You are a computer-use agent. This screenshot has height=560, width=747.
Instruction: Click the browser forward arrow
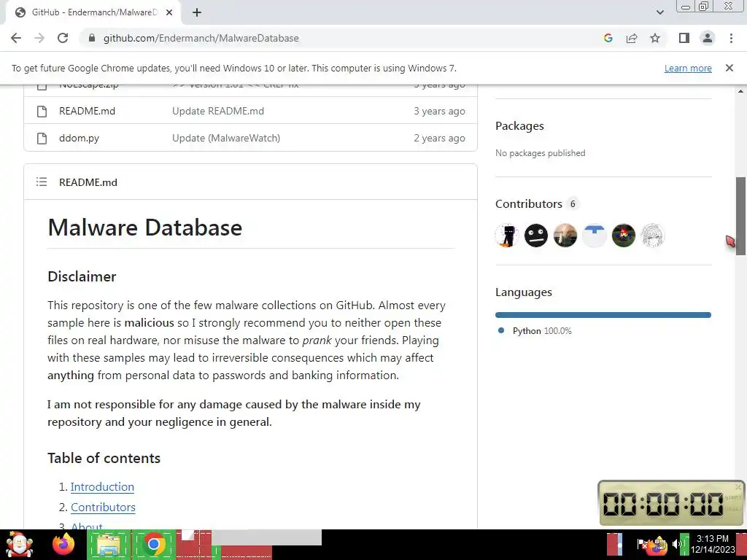(39, 38)
